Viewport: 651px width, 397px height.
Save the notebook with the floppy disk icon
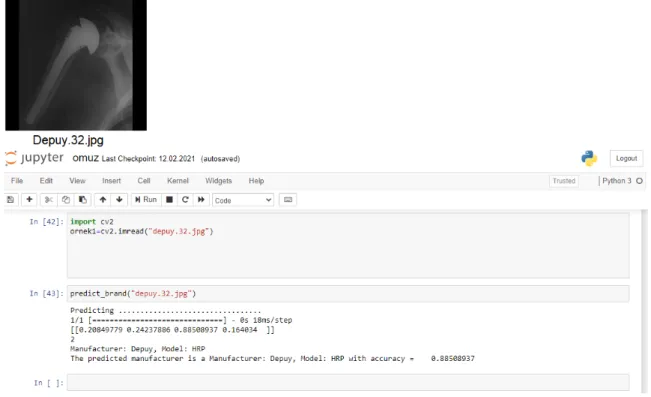click(x=11, y=200)
